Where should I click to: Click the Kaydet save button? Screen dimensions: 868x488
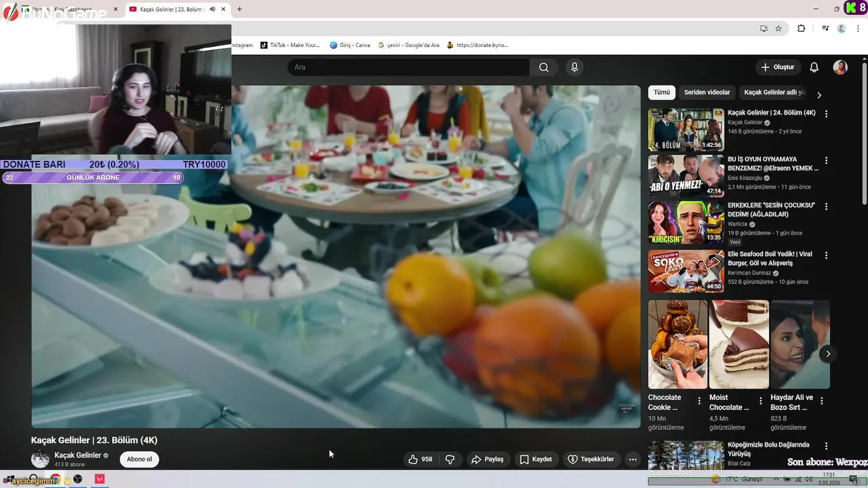click(x=536, y=459)
